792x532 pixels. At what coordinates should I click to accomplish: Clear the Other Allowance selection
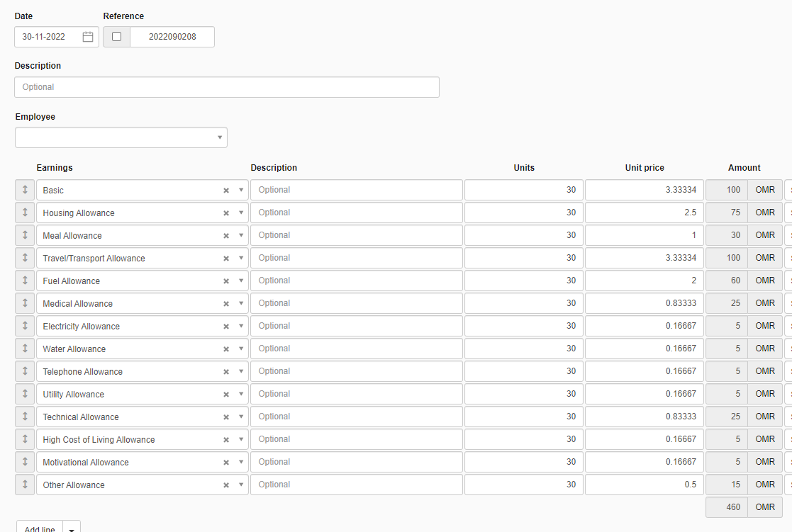(226, 485)
